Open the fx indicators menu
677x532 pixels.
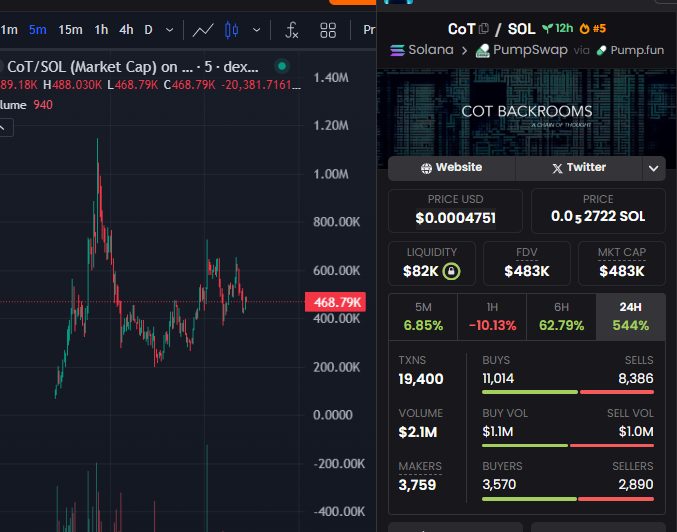click(292, 30)
